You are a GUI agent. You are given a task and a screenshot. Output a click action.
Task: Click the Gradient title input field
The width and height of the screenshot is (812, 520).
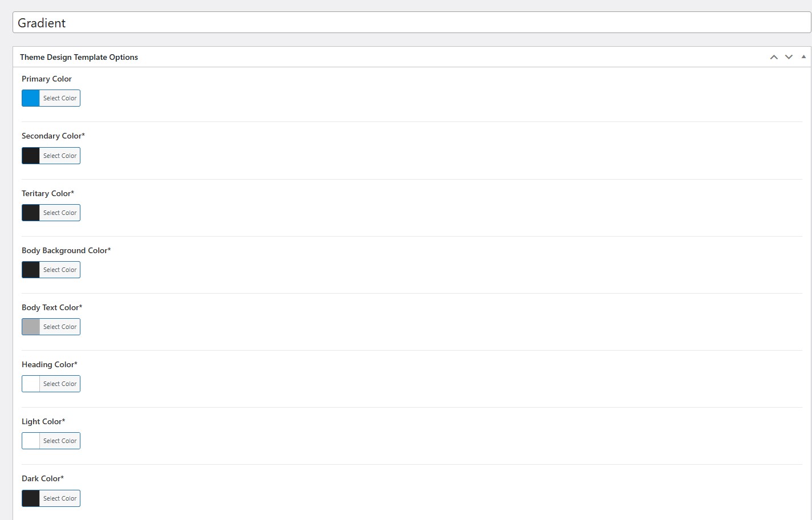point(411,23)
